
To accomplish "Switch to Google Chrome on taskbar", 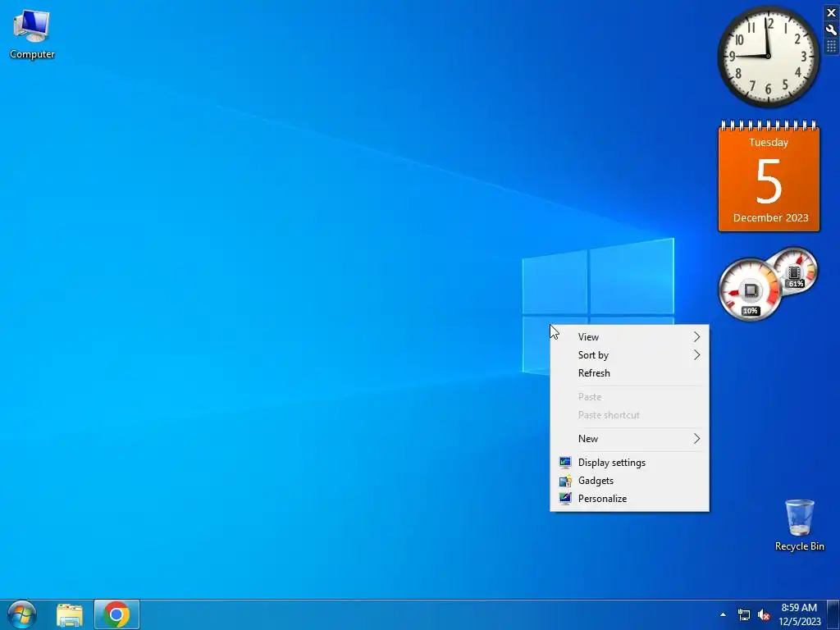I will pos(116,614).
